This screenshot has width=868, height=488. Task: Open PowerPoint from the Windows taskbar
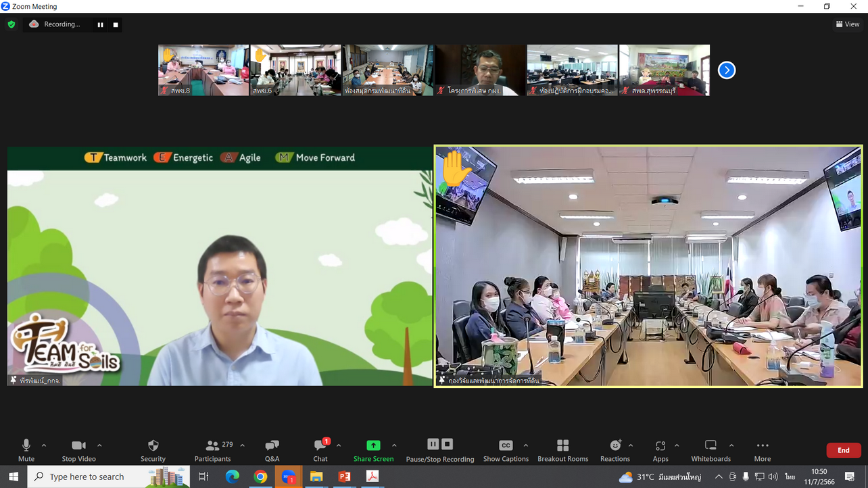(x=344, y=477)
